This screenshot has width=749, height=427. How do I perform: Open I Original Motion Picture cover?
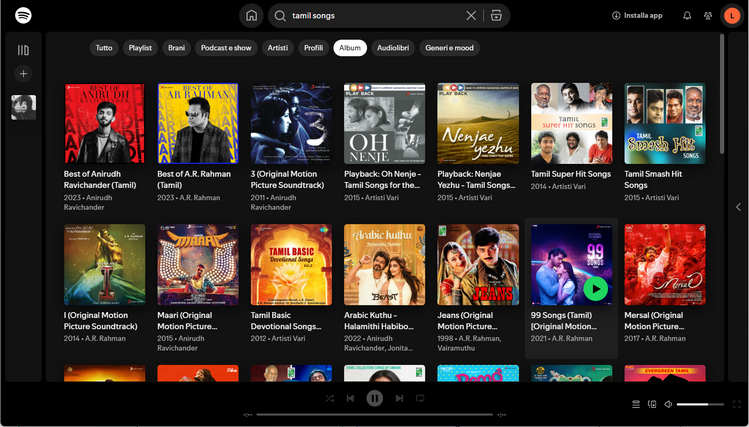[105, 265]
